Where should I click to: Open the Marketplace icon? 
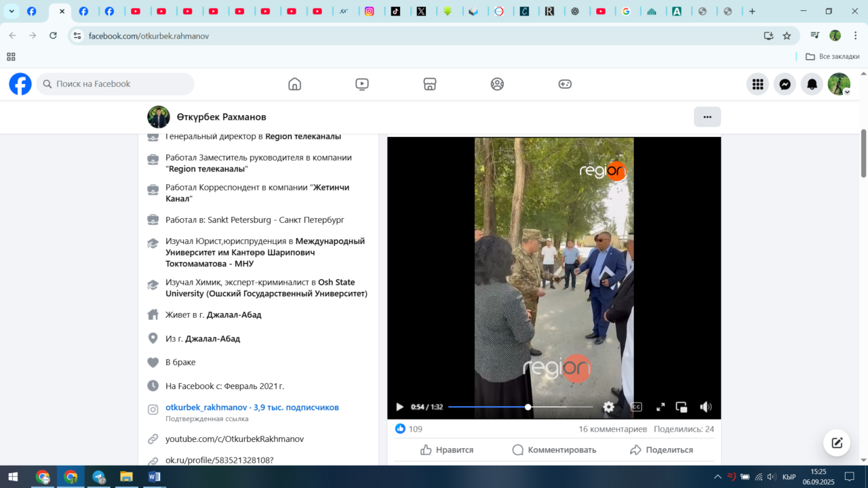(429, 84)
